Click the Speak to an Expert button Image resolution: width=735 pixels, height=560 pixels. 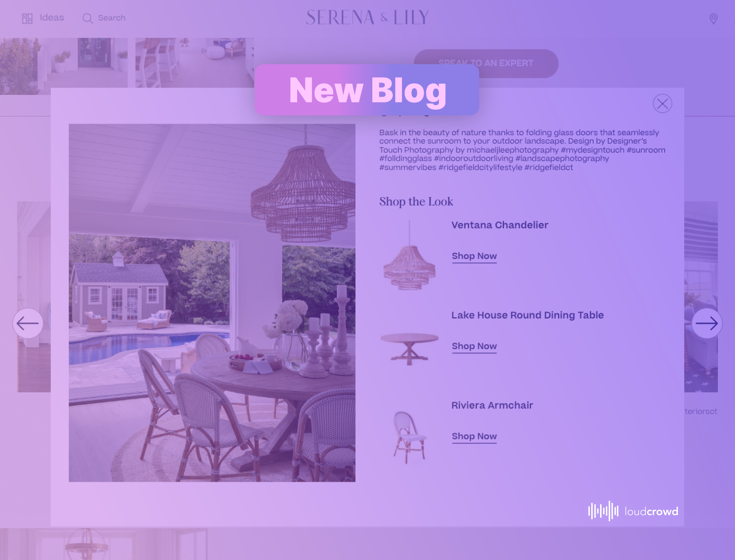[x=486, y=64]
